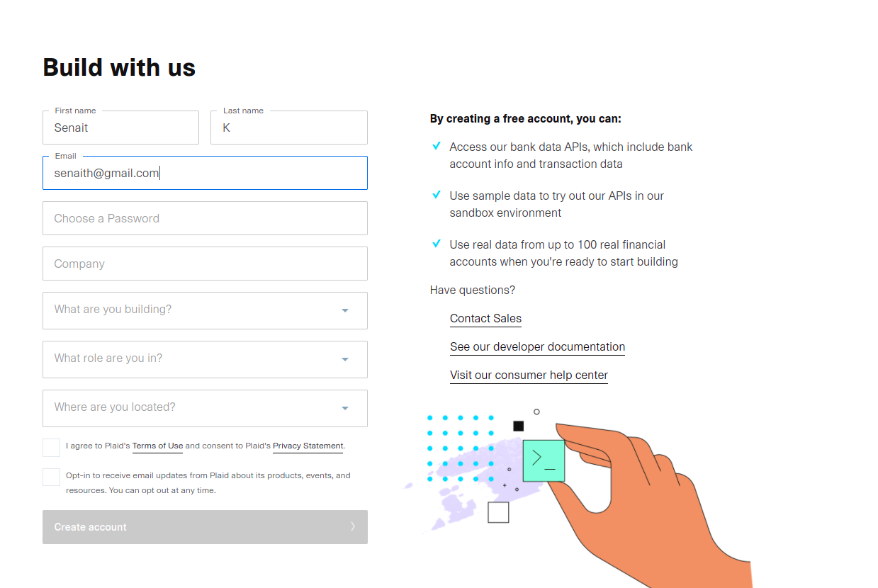878x588 pixels.
Task: Click the checkmark beside bank data APIs benefit
Action: pyautogui.click(x=437, y=146)
